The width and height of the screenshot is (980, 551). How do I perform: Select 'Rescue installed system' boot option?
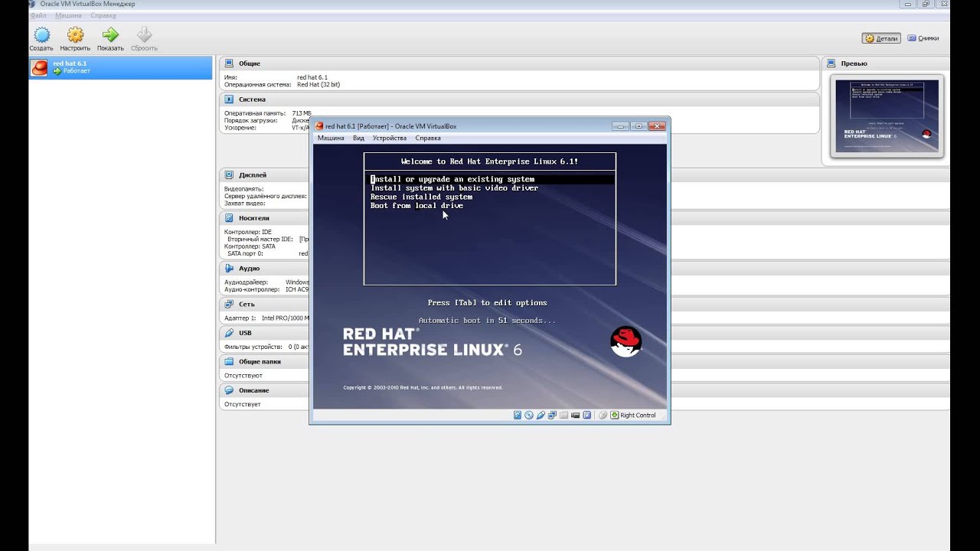(x=421, y=197)
